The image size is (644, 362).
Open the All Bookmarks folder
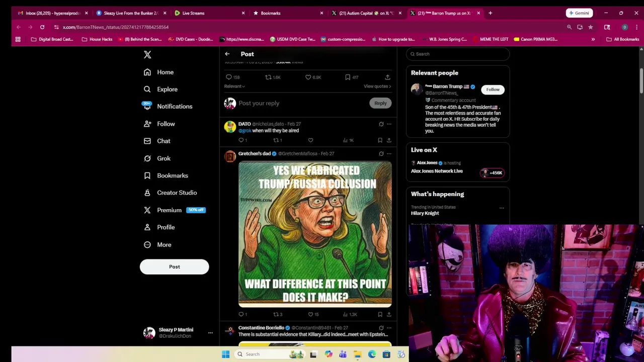click(x=622, y=39)
